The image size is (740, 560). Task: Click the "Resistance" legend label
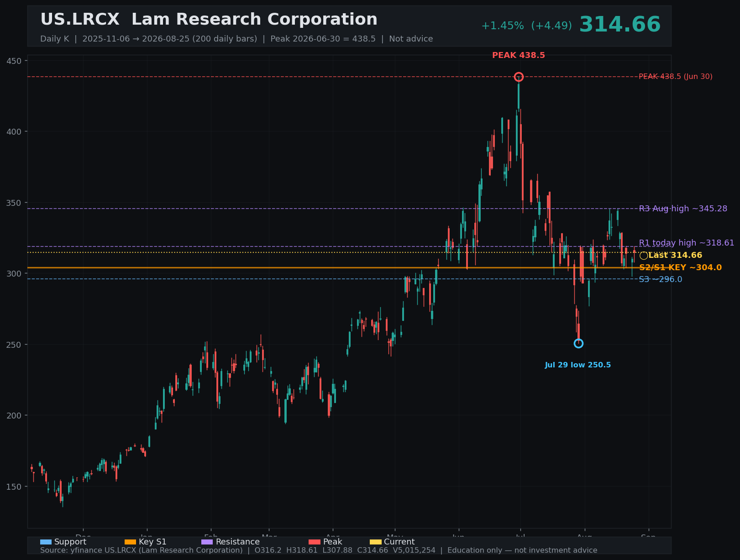pyautogui.click(x=237, y=542)
